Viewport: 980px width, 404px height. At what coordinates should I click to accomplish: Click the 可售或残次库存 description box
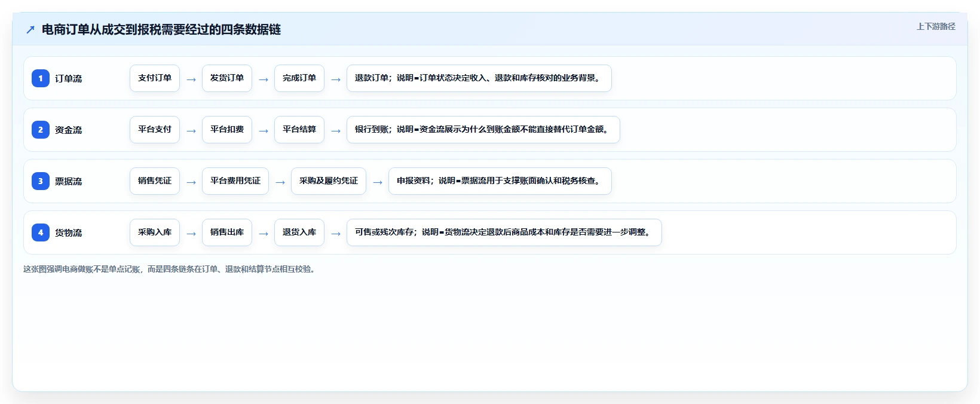[x=504, y=232]
